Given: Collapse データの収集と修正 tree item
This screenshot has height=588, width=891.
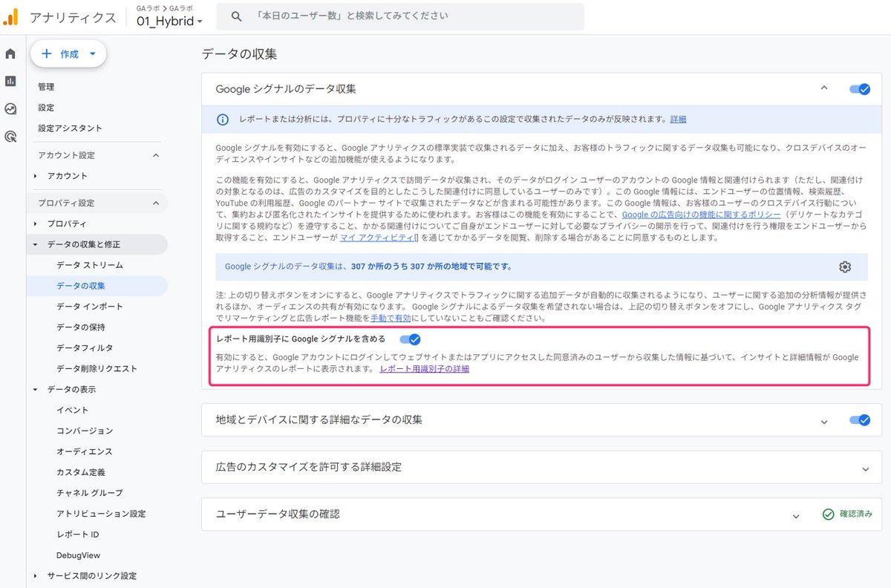Looking at the screenshot, I should pos(36,244).
